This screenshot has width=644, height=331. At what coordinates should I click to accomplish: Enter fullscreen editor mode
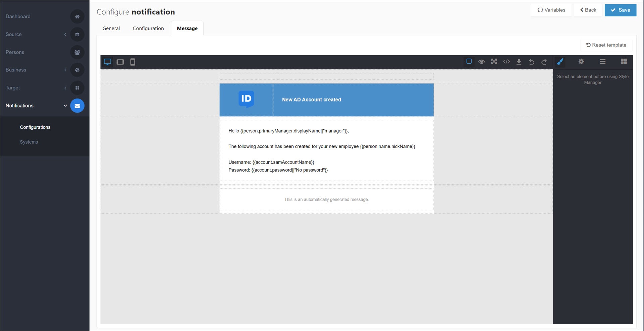coord(494,62)
